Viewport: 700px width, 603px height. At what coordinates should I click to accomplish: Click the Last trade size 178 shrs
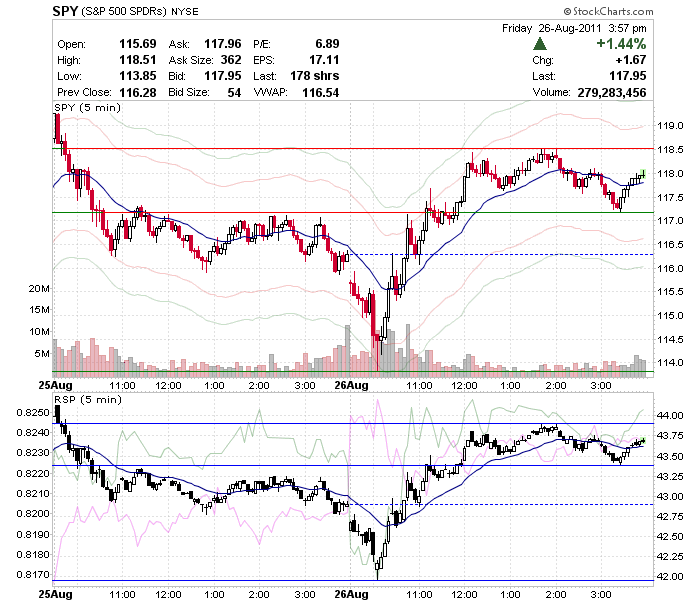click(x=315, y=76)
